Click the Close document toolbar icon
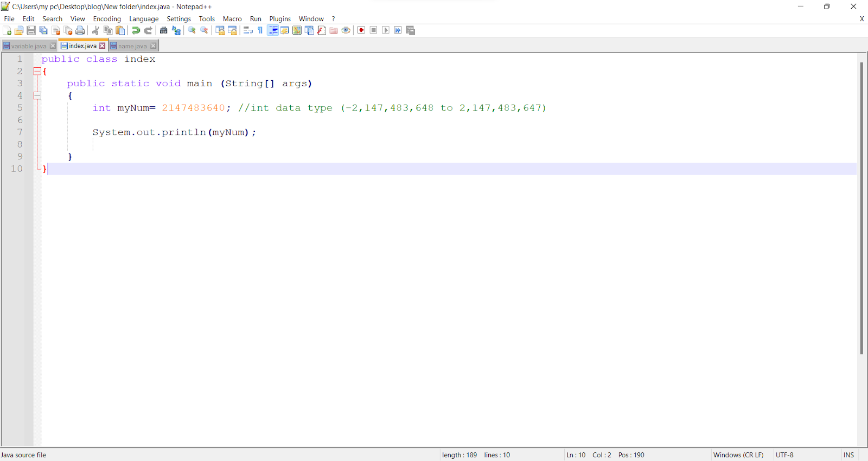This screenshot has height=461, width=868. (56, 30)
